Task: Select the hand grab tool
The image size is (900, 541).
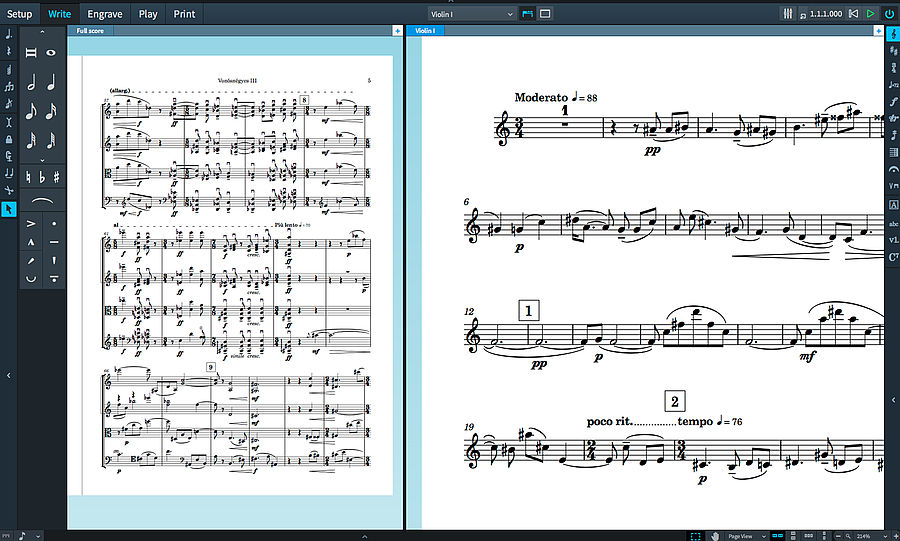Action: point(715,536)
